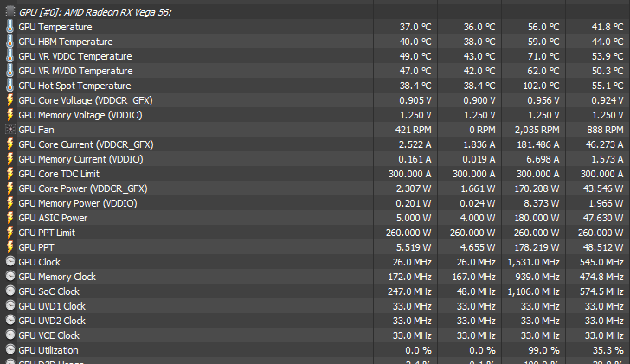Select the GPU Fan label
The height and width of the screenshot is (364, 630).
click(36, 130)
